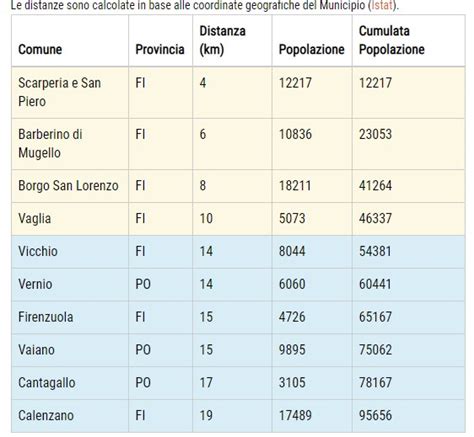This screenshot has height=437, width=474.
Task: Click the Calenzano row name
Action: (x=46, y=416)
